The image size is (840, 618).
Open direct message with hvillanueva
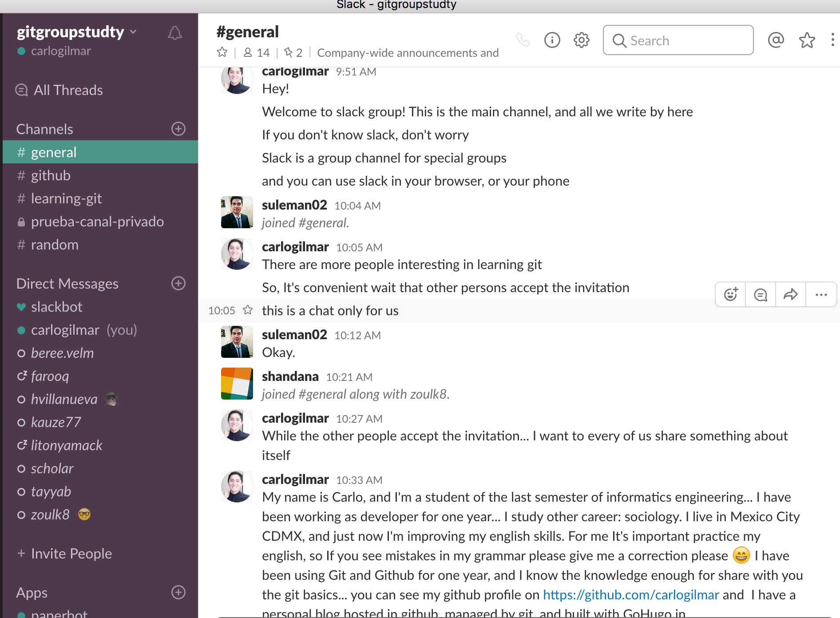[100, 399]
